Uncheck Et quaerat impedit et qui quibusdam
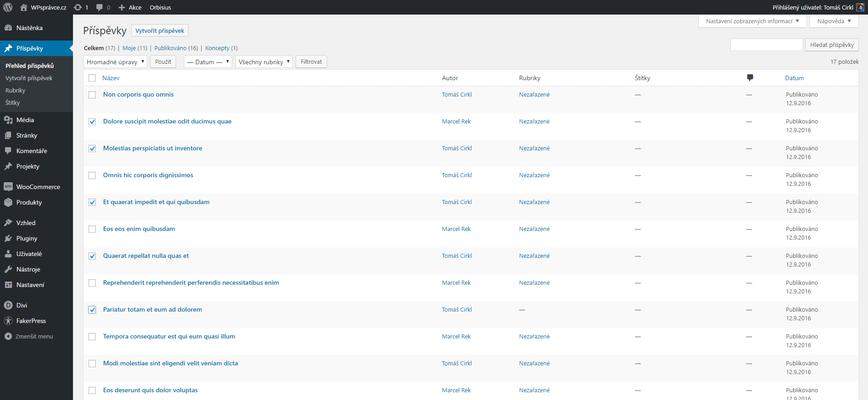The image size is (868, 400). tap(92, 202)
